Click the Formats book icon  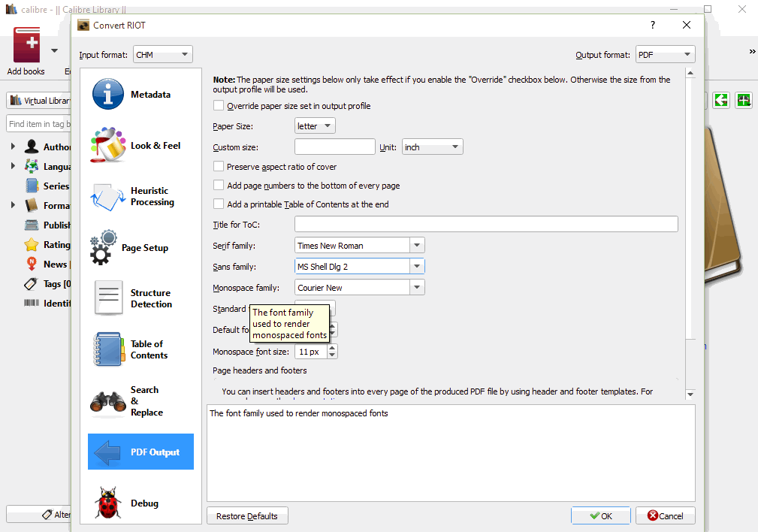(x=32, y=205)
